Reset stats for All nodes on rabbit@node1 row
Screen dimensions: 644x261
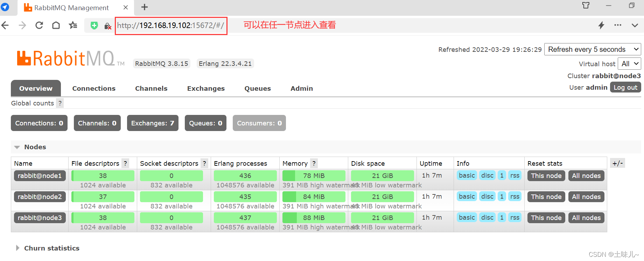point(586,176)
